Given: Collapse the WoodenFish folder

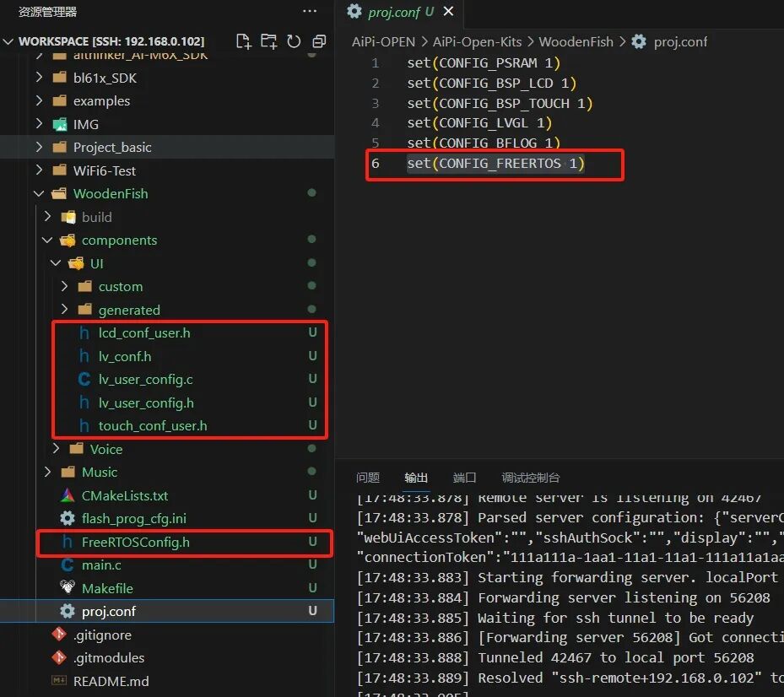Looking at the screenshot, I should pos(39,193).
